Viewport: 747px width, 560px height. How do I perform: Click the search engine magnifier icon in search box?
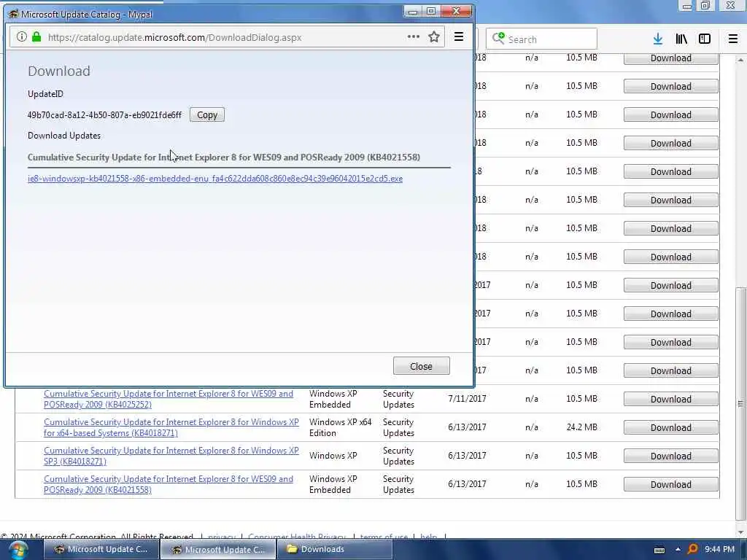(498, 39)
